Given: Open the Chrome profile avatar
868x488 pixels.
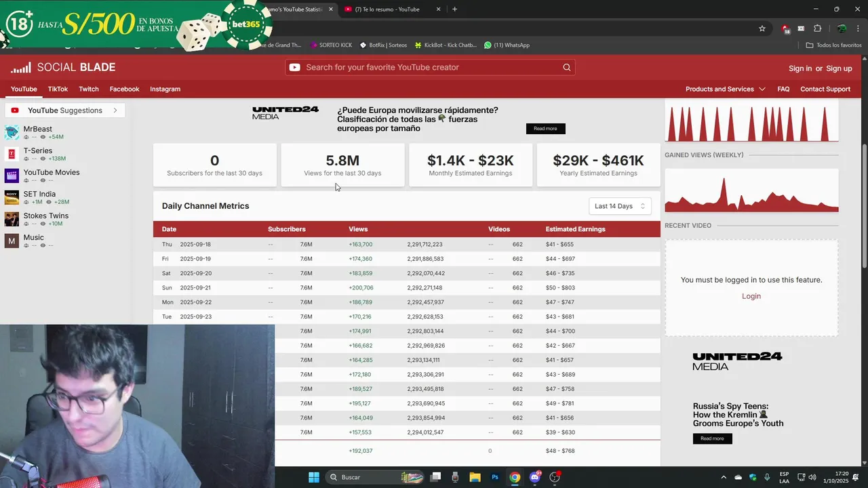Looking at the screenshot, I should point(842,28).
